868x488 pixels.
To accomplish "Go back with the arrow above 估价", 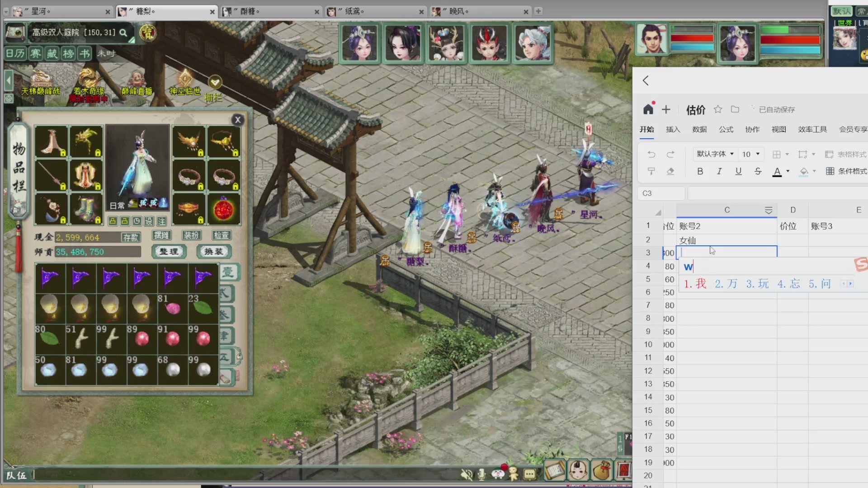I will [x=646, y=80].
